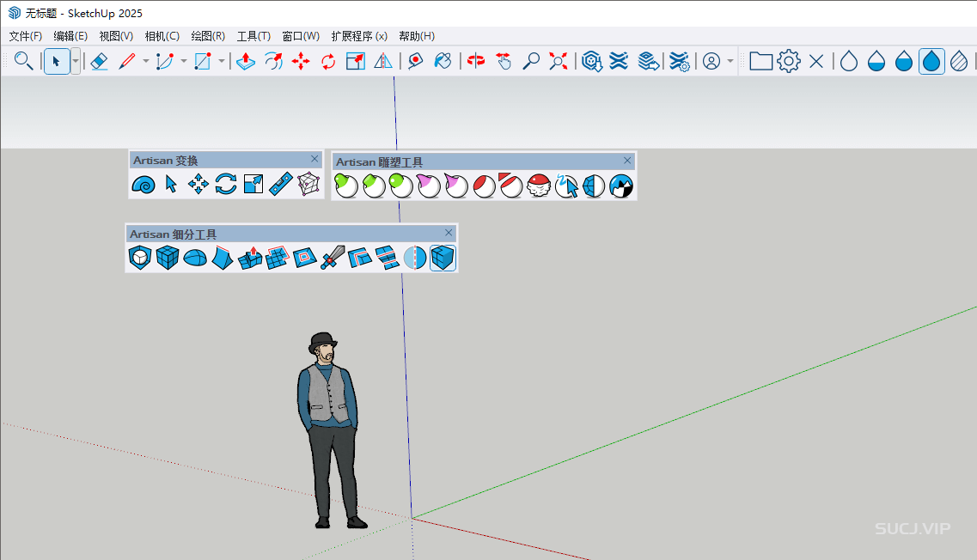Activate the sword knife subdivide tool
The image size is (977, 560).
pyautogui.click(x=332, y=258)
